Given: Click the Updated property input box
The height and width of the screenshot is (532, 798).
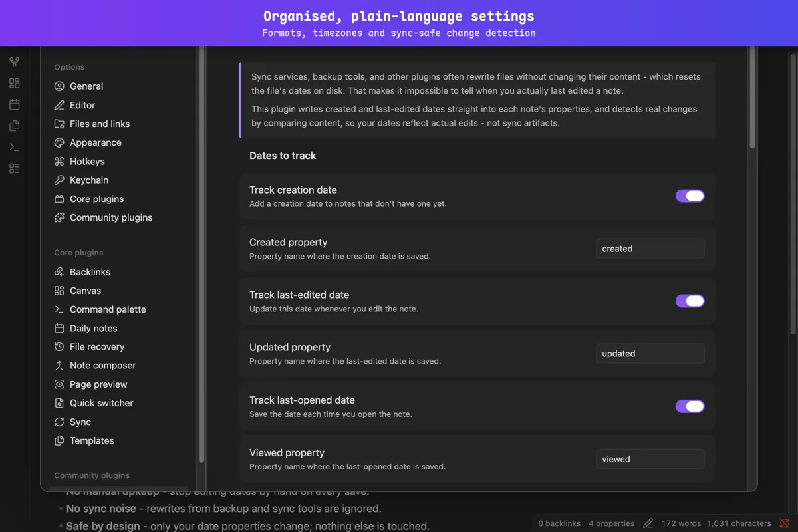Looking at the screenshot, I should [x=650, y=354].
